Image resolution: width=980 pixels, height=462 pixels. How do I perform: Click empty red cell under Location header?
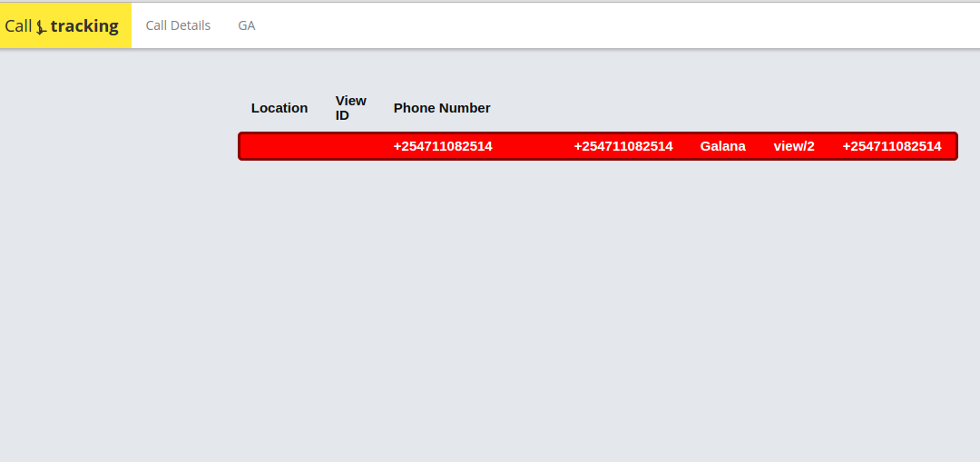[x=279, y=146]
